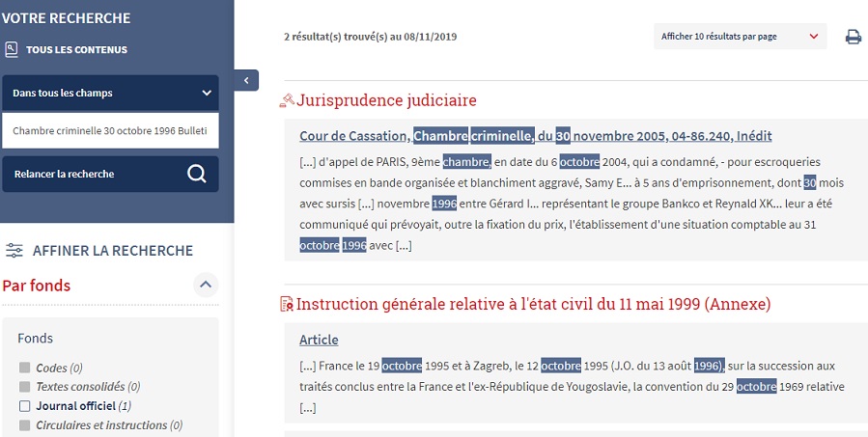This screenshot has height=437, width=868.
Task: Click the Par fonds heading
Action: 37,286
